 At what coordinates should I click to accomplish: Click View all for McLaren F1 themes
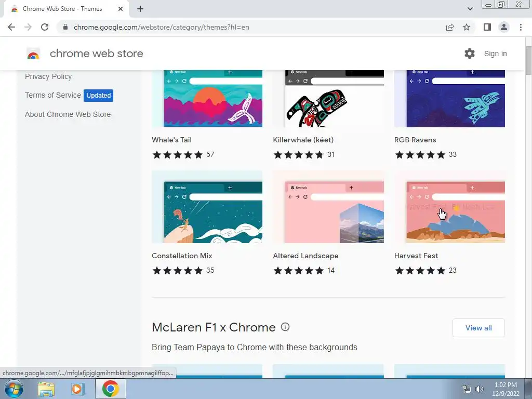[478, 328]
